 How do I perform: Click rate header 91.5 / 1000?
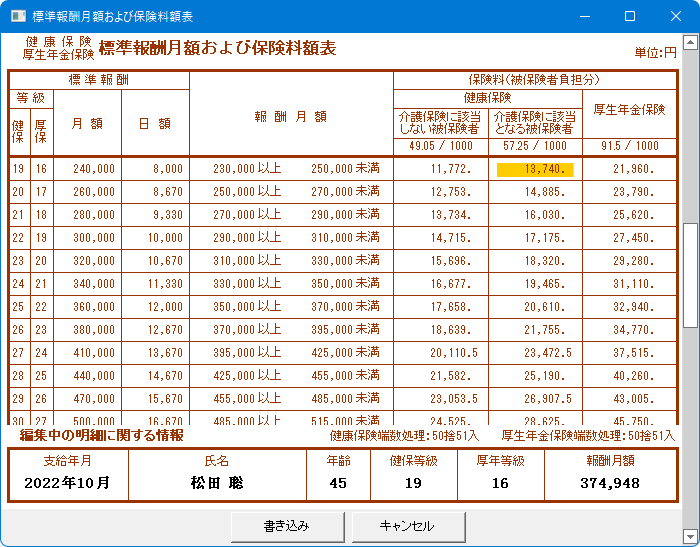(x=629, y=146)
